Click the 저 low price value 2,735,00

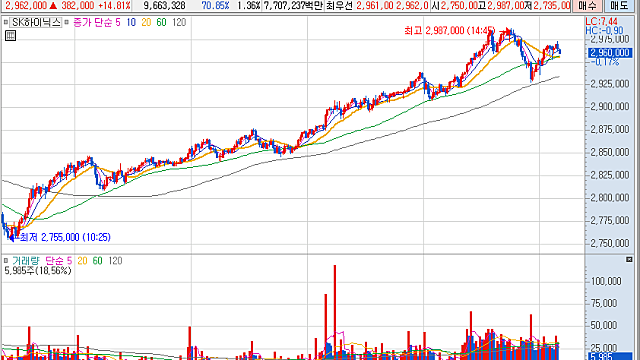(x=551, y=5)
